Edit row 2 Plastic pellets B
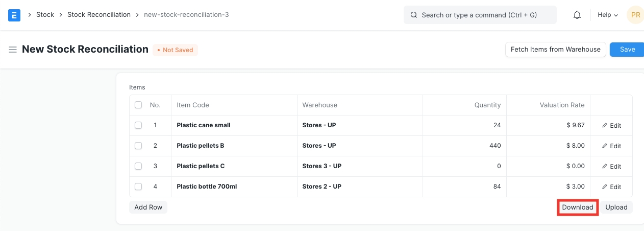 tap(611, 146)
